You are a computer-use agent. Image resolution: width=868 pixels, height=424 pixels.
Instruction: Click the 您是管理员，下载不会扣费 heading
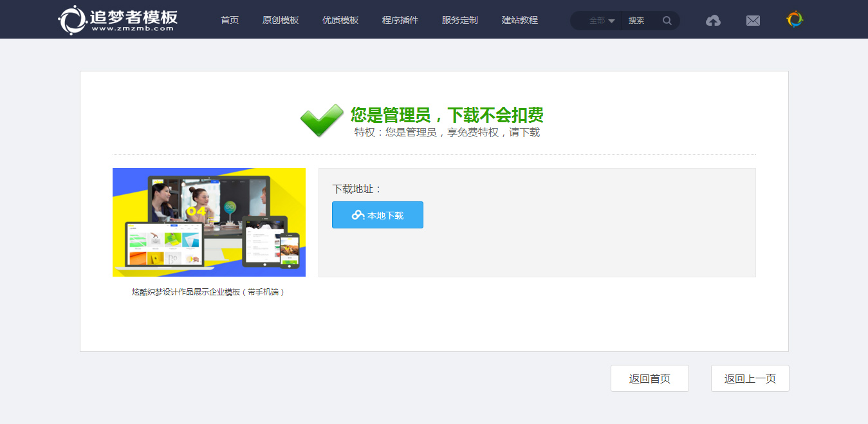[447, 115]
